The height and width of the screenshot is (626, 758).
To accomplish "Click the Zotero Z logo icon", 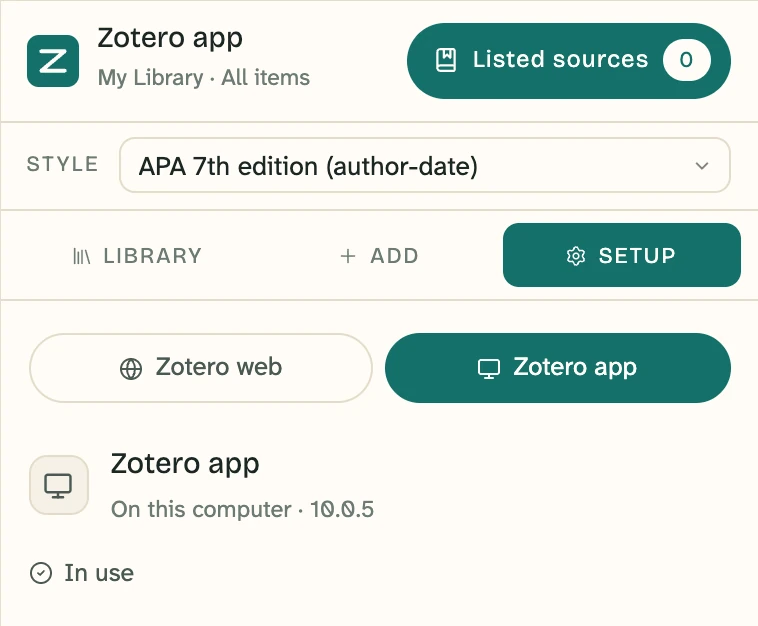I will coord(53,61).
